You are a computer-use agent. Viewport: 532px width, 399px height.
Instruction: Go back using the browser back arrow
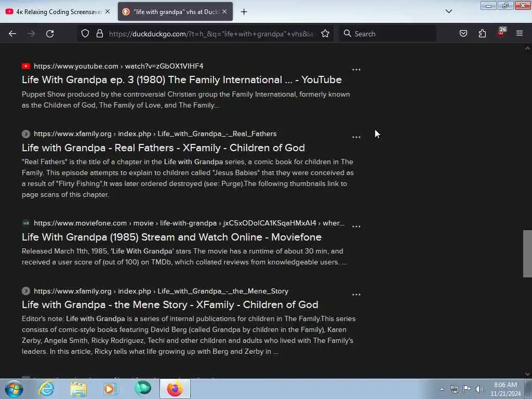pyautogui.click(x=12, y=34)
